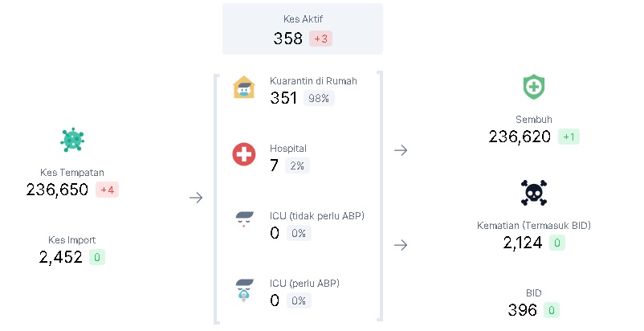Click the Kes Import label
Screen dimensions: 644x331
72,239
